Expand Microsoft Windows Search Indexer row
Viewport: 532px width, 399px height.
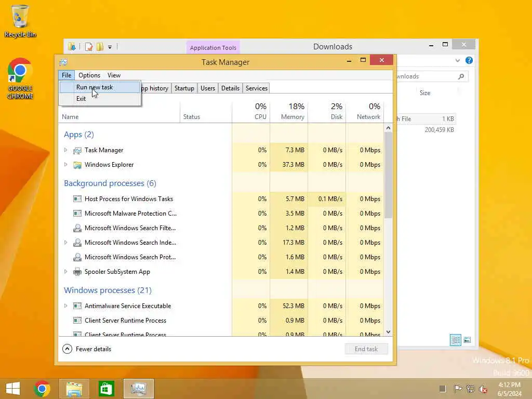click(66, 243)
